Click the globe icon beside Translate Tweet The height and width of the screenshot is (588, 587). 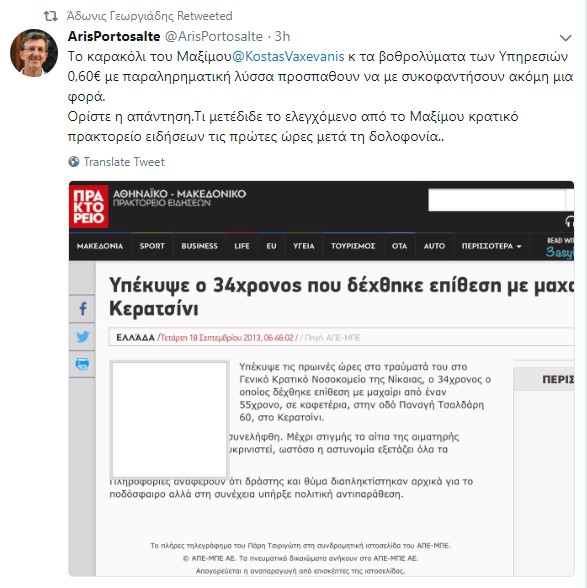click(74, 162)
